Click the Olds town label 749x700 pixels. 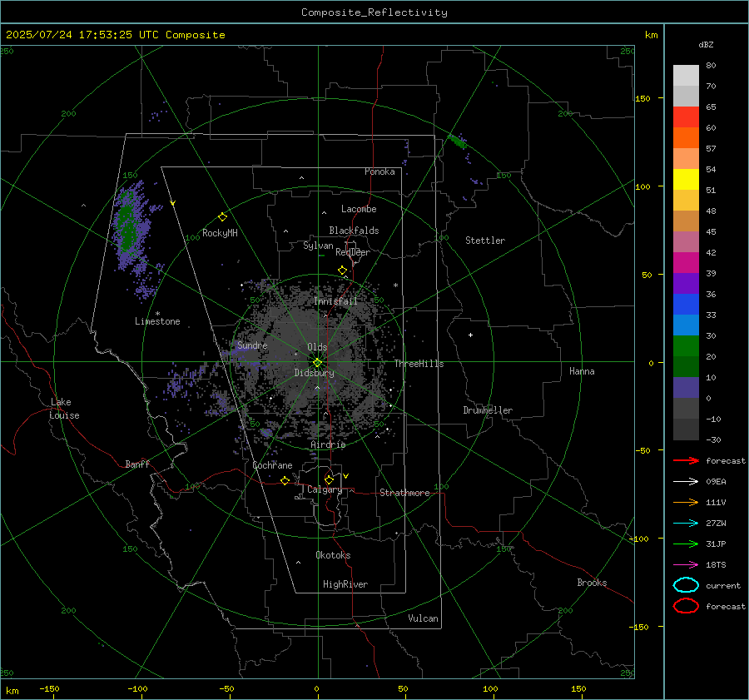[x=317, y=347]
